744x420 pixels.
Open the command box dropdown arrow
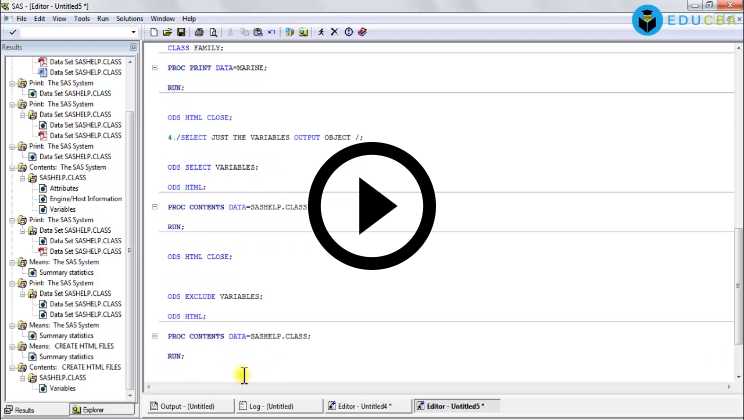(x=132, y=33)
